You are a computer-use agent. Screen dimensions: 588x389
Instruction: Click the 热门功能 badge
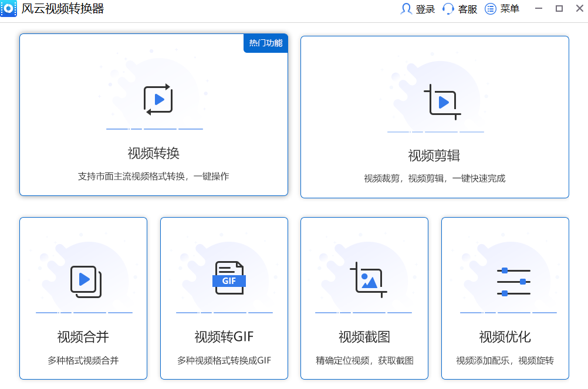pos(266,43)
